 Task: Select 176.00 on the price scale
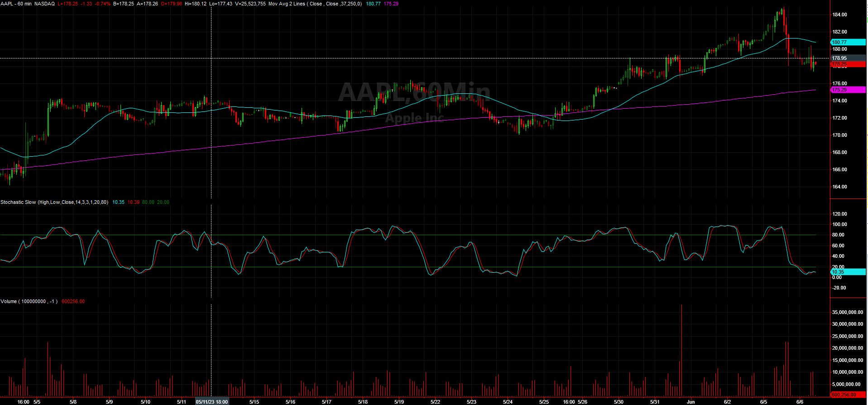tap(839, 83)
